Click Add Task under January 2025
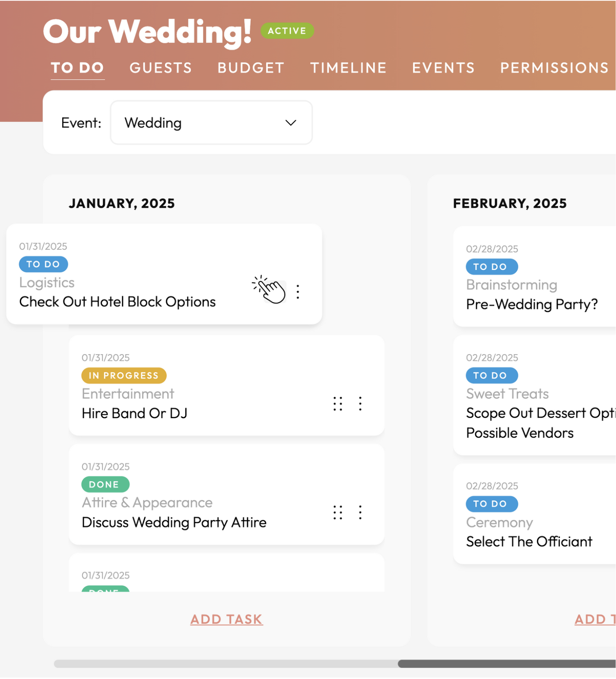616x679 pixels. [226, 619]
